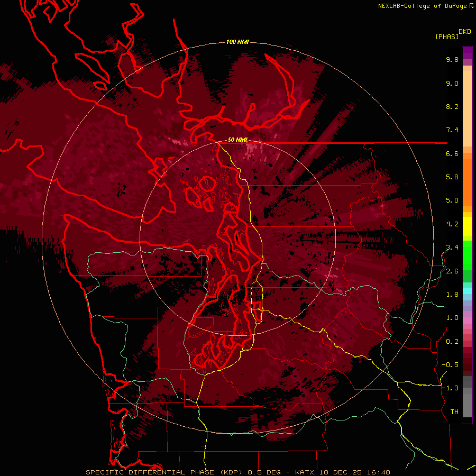
Task: Click the TH threshold label on the scale
Action: click(454, 412)
